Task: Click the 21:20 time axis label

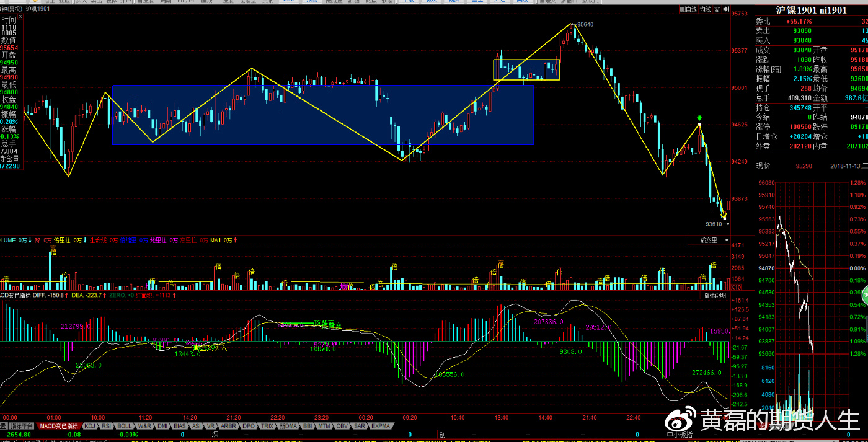Action: [234, 418]
